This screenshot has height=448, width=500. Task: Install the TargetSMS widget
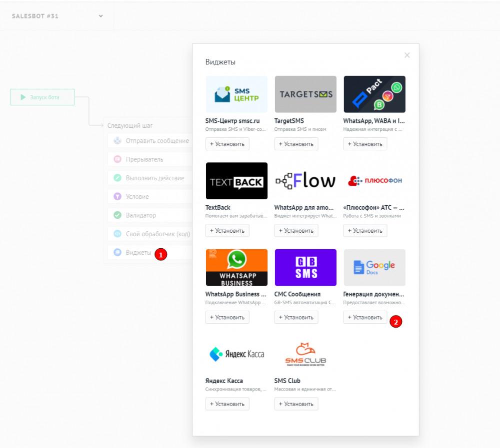(296, 144)
